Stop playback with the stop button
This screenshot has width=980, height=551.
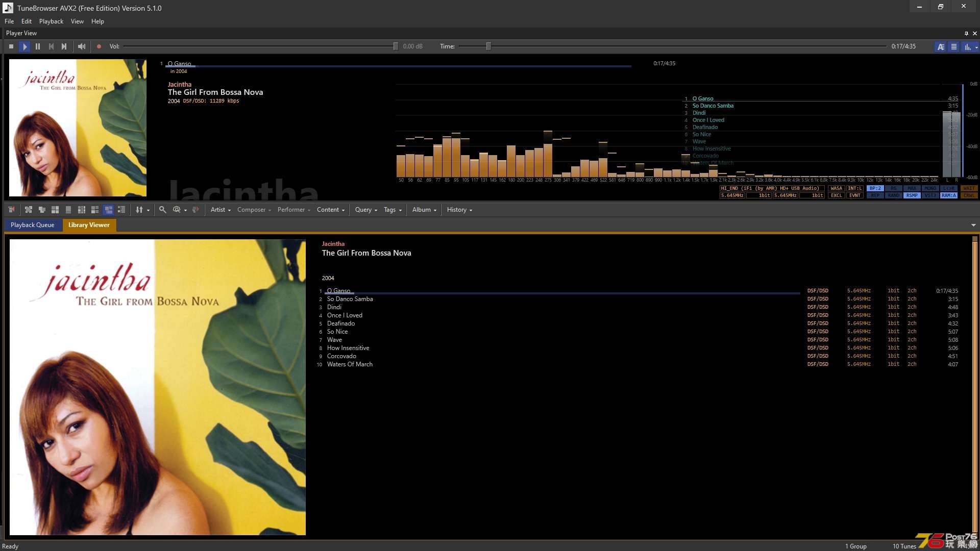point(11,46)
